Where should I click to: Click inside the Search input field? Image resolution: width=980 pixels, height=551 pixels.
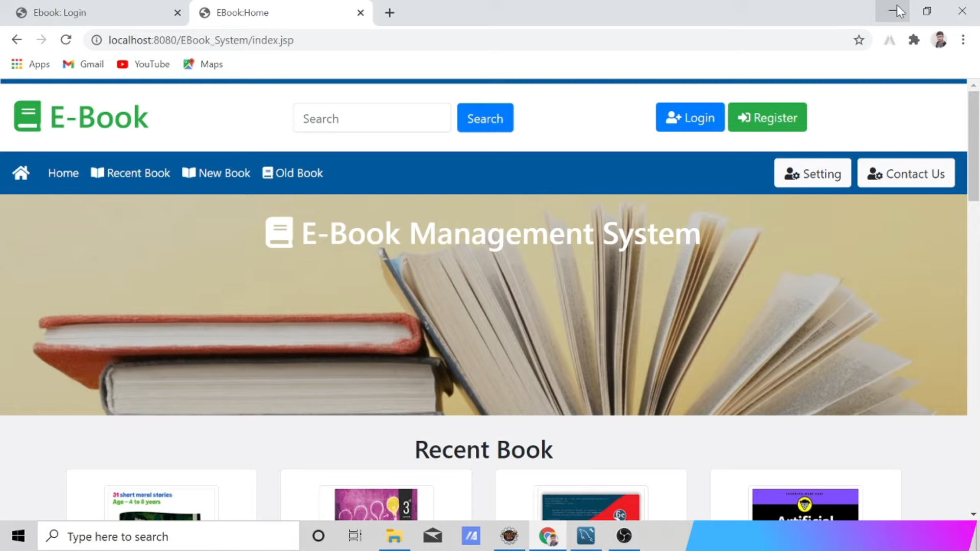pyautogui.click(x=372, y=118)
